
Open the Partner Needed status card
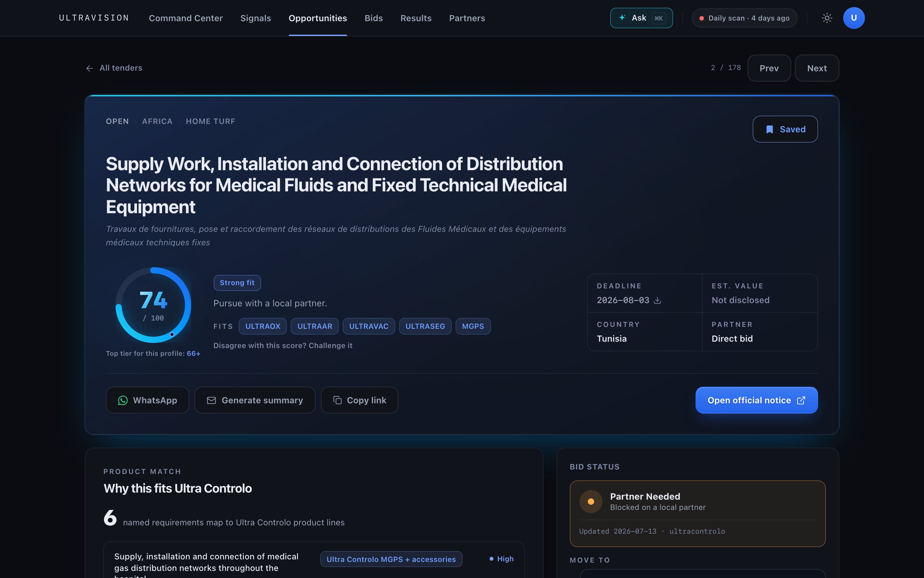(x=697, y=513)
